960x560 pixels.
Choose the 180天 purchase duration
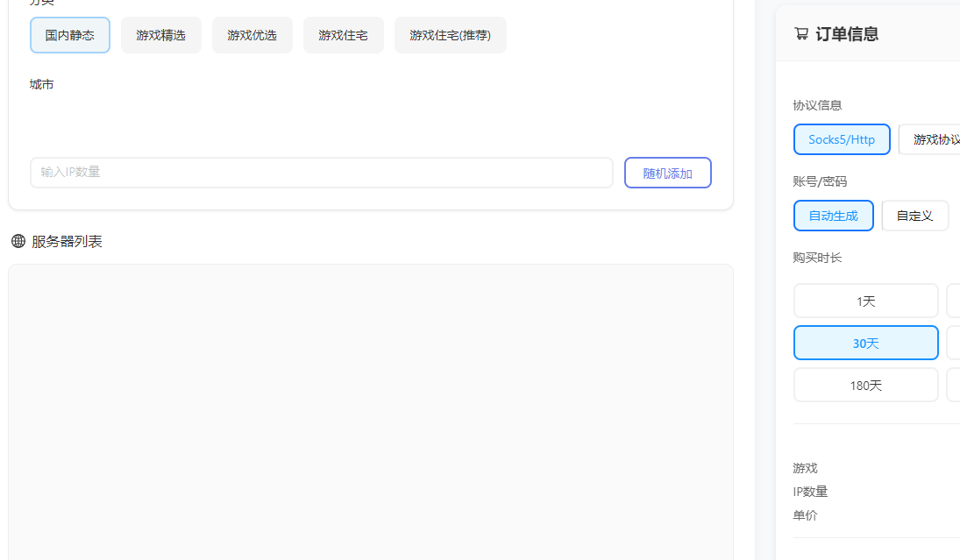tap(865, 385)
